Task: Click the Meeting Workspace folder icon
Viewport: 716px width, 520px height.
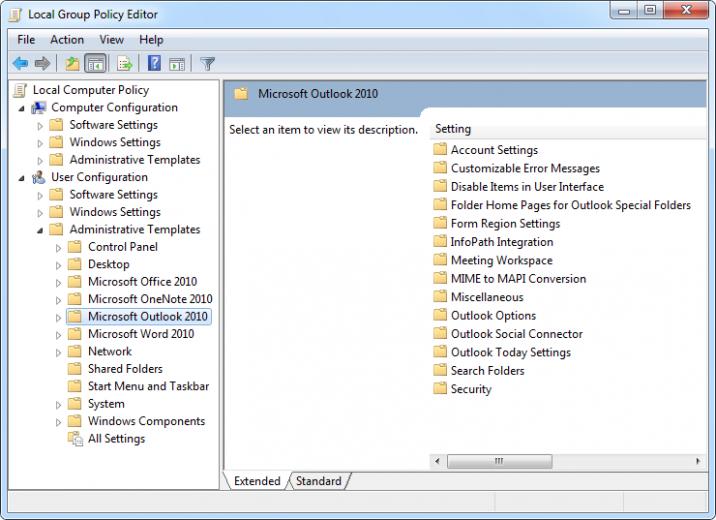Action: pos(440,260)
